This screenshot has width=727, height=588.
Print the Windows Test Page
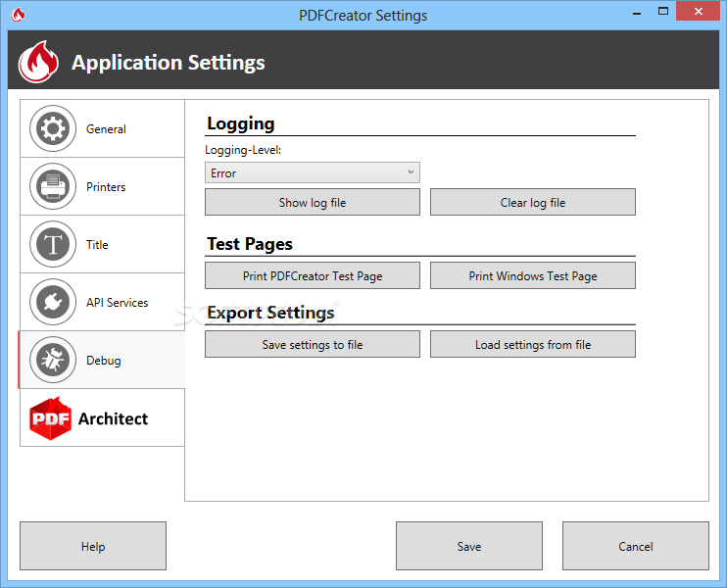(533, 275)
